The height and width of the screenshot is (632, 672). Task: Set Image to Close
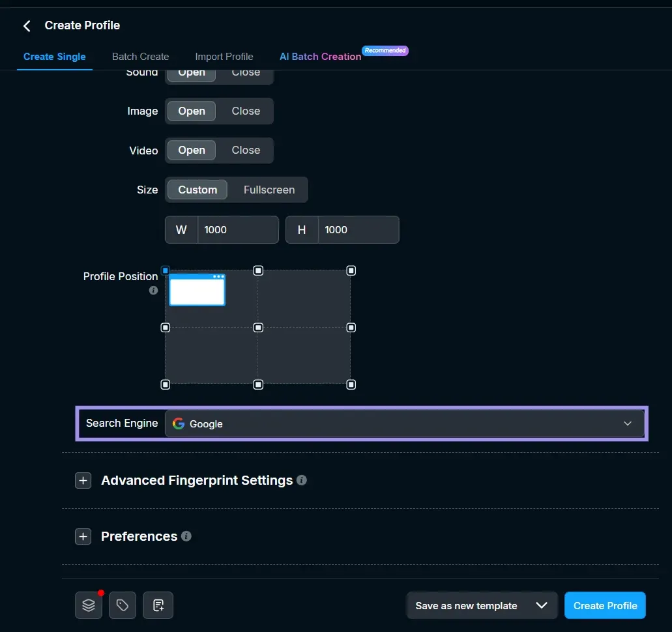(x=246, y=111)
